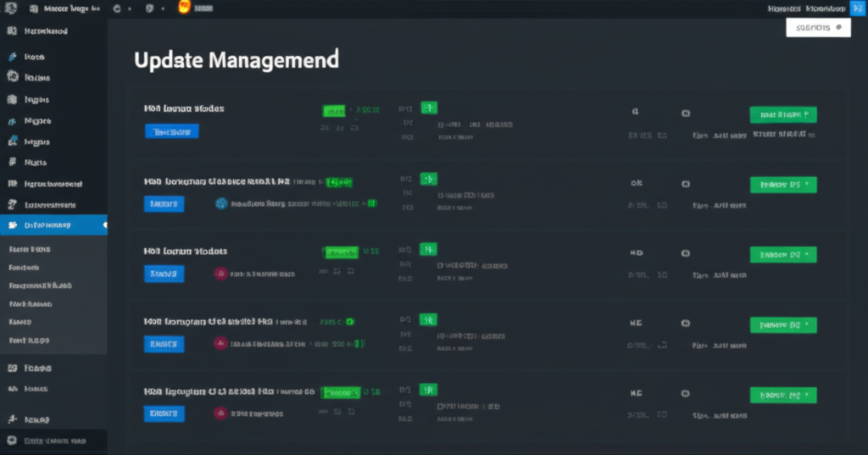
Task: Toggle the small circle indicator in the second update row
Action: pyautogui.click(x=686, y=183)
